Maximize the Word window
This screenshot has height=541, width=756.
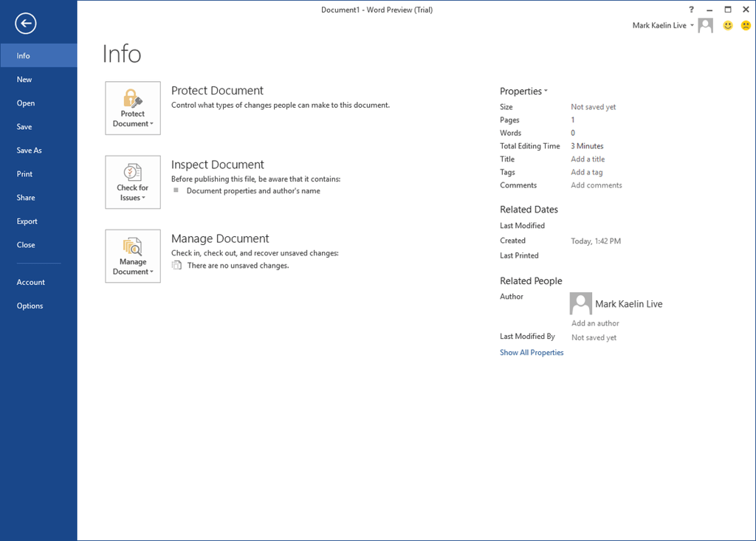[727, 10]
